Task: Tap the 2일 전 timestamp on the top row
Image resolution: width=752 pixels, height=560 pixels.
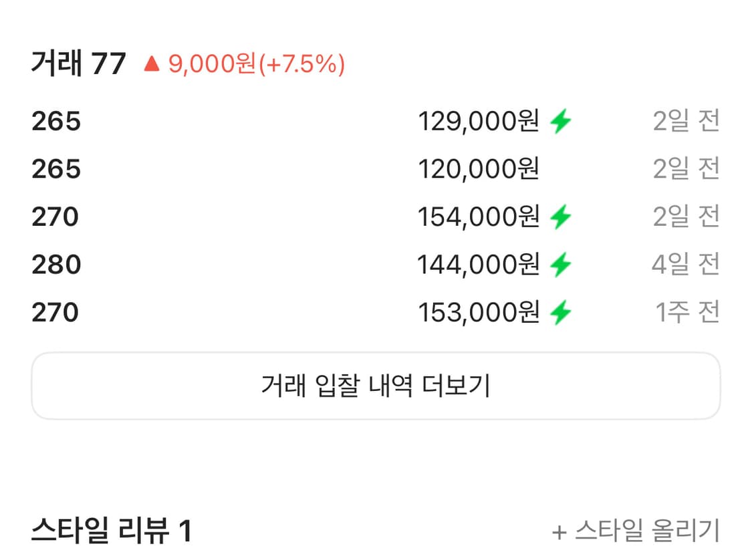Action: coord(686,120)
